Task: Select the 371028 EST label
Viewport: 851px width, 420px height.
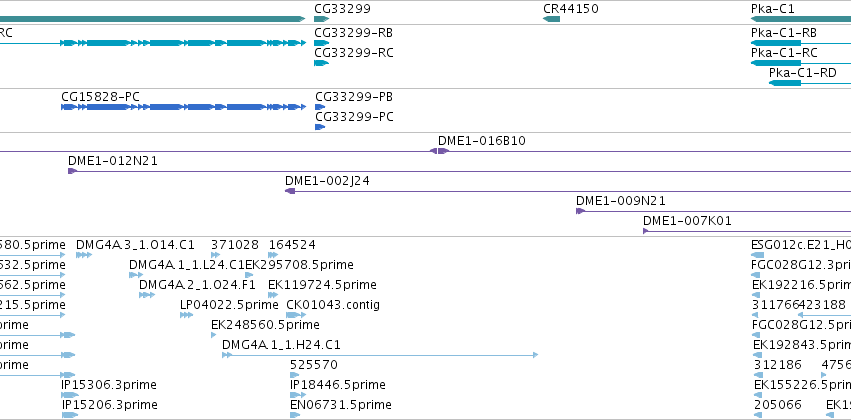Action: click(x=234, y=245)
